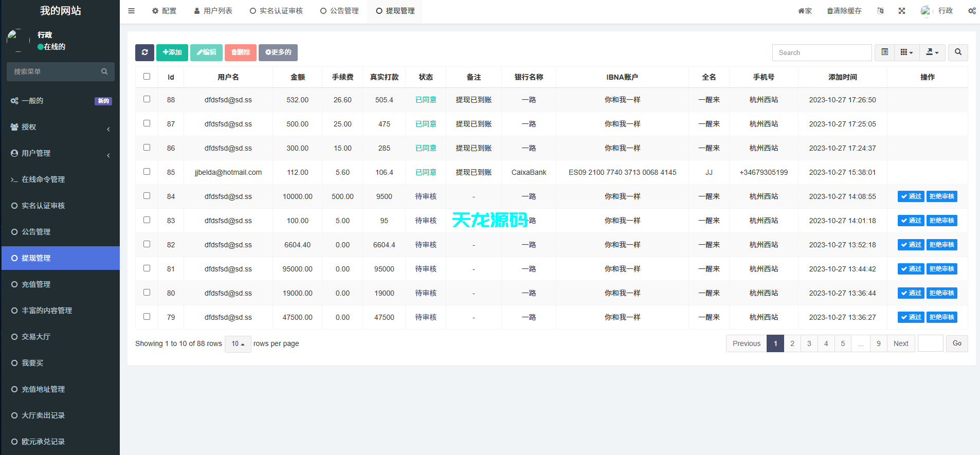
Task: Open 充值地址管理 in the sidebar
Action: pyautogui.click(x=61, y=389)
